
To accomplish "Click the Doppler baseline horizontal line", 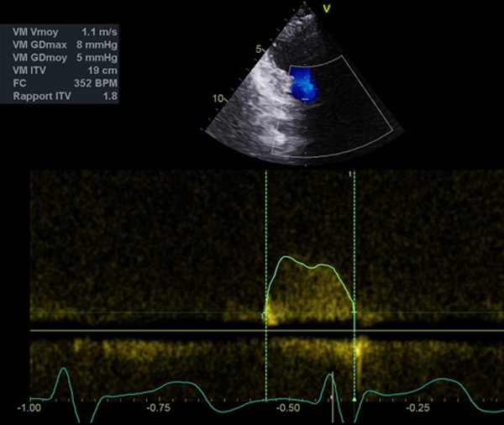I will click(267, 330).
